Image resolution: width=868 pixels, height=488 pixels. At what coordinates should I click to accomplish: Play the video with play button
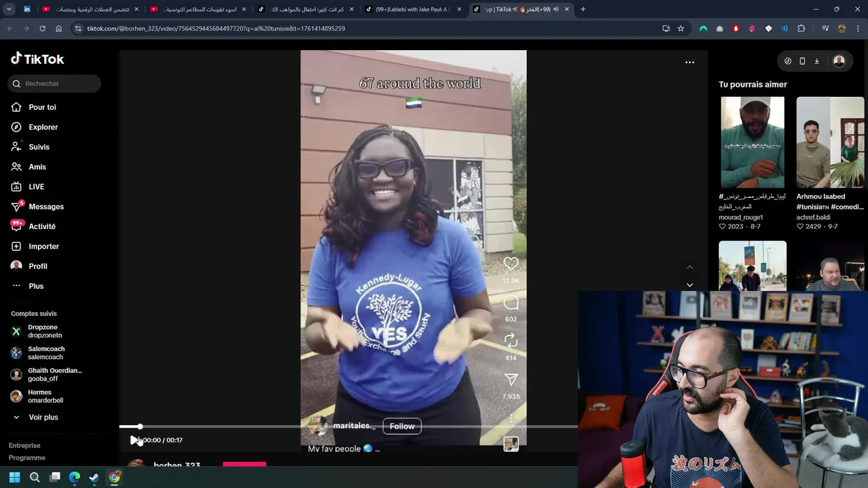point(134,440)
